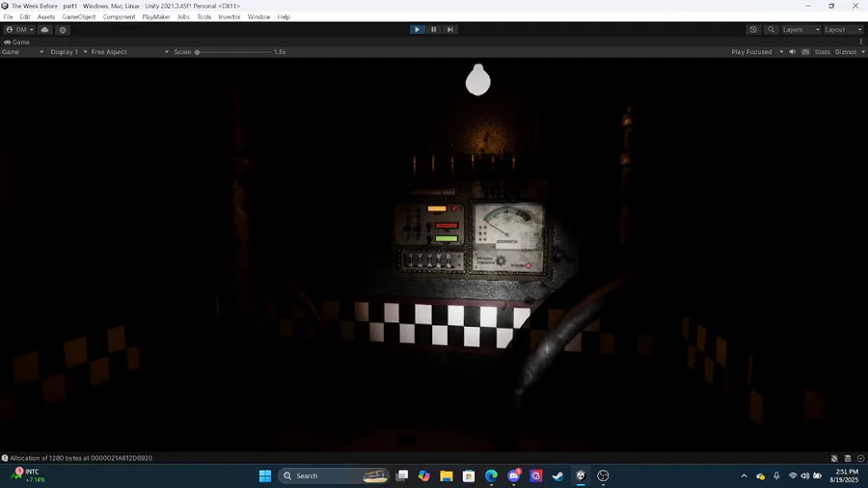The width and height of the screenshot is (868, 488).
Task: Click the microphone tray icon
Action: 776,475
